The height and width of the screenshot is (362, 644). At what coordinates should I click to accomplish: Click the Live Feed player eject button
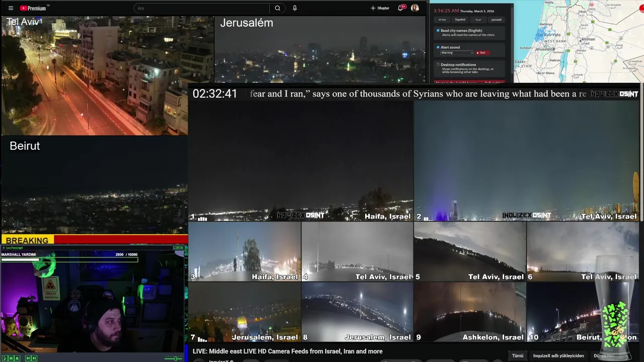17,358
